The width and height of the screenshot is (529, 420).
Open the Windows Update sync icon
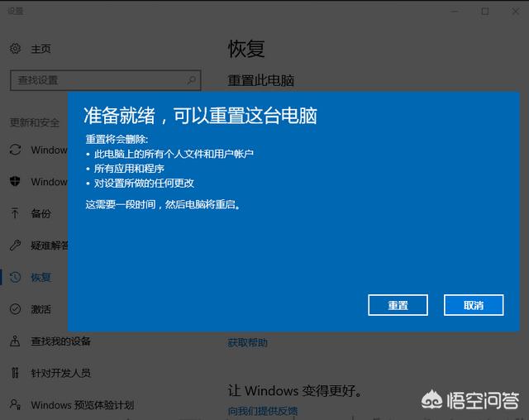[x=15, y=150]
